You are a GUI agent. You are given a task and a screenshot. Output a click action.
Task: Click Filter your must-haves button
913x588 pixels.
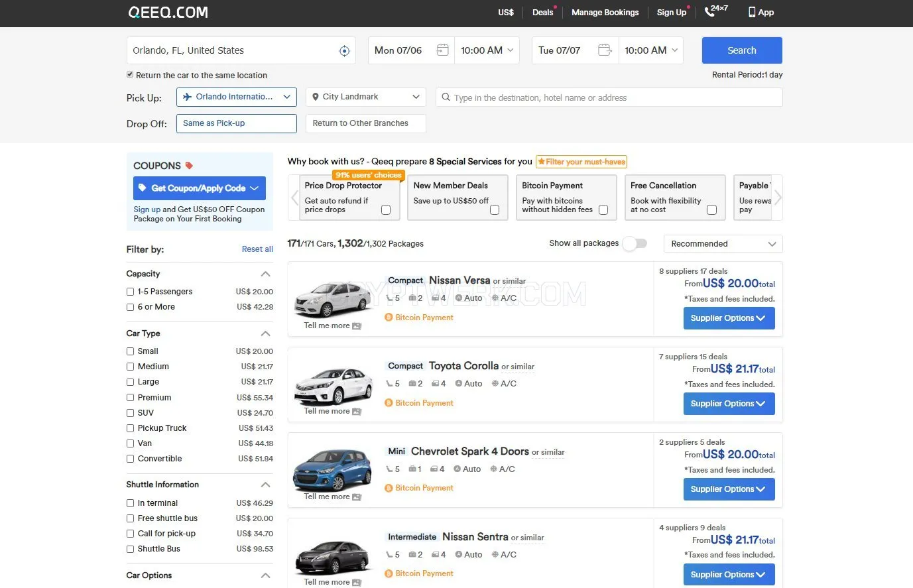point(581,162)
